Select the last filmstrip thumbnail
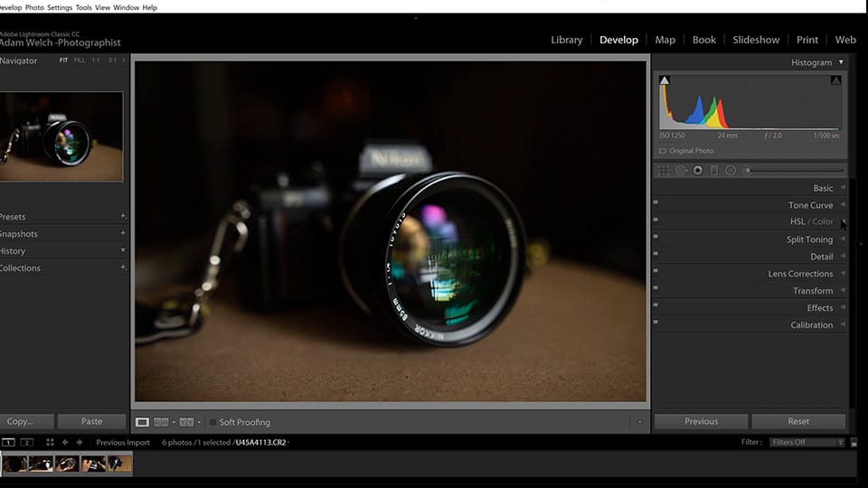Screen dimensions: 868x488 coord(119,464)
